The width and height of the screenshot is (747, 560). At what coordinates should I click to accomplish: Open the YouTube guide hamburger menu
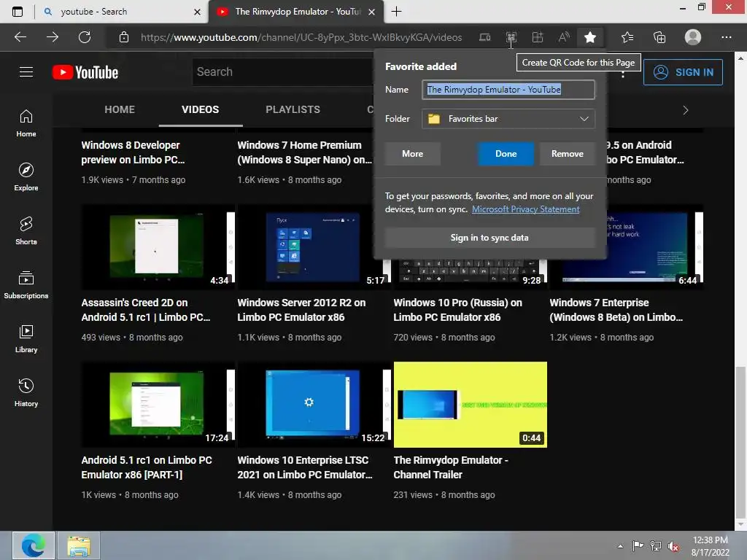click(26, 72)
